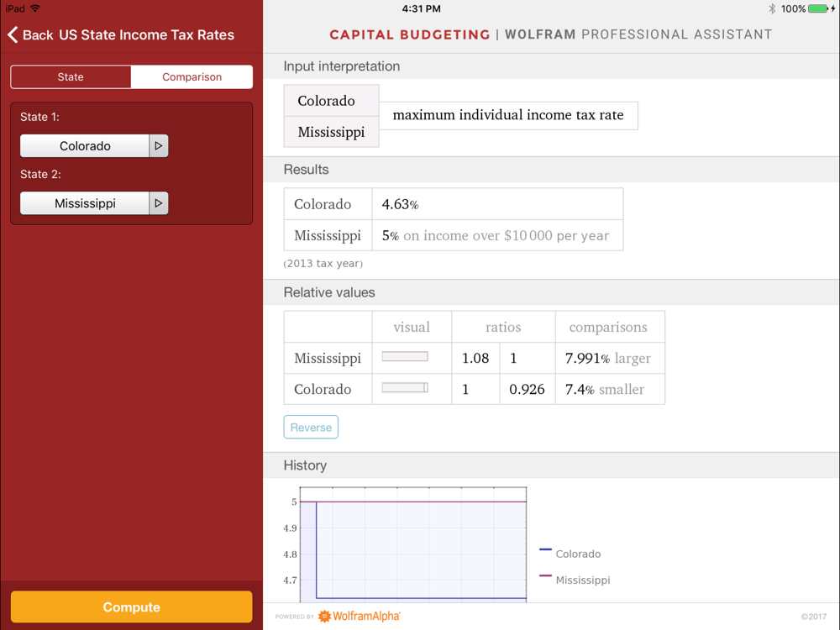Click the 'CAPITAL BUDGETING' app title
The width and height of the screenshot is (840, 630).
point(410,34)
